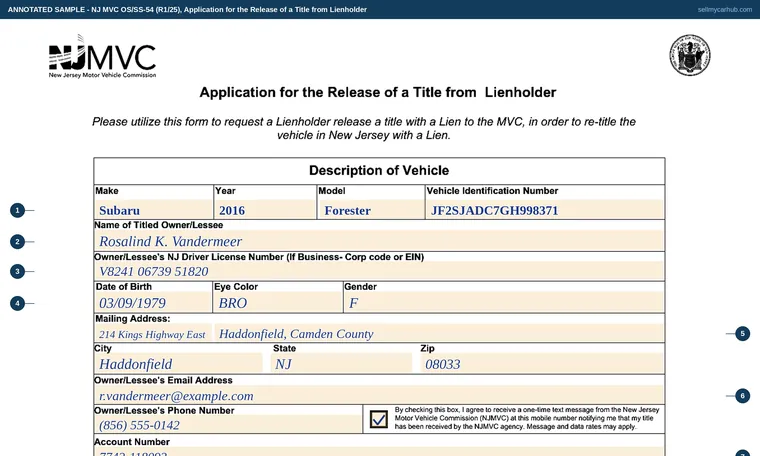The image size is (760, 456).
Task: Click the State field showing NJ
Action: pyautogui.click(x=341, y=363)
